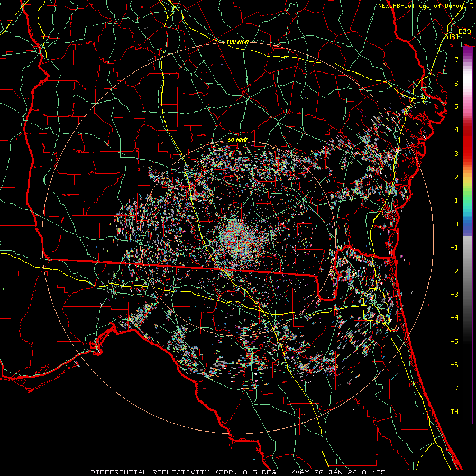Click the "-7" value on the color scale
Viewport: 476px width, 476px height.
click(454, 388)
